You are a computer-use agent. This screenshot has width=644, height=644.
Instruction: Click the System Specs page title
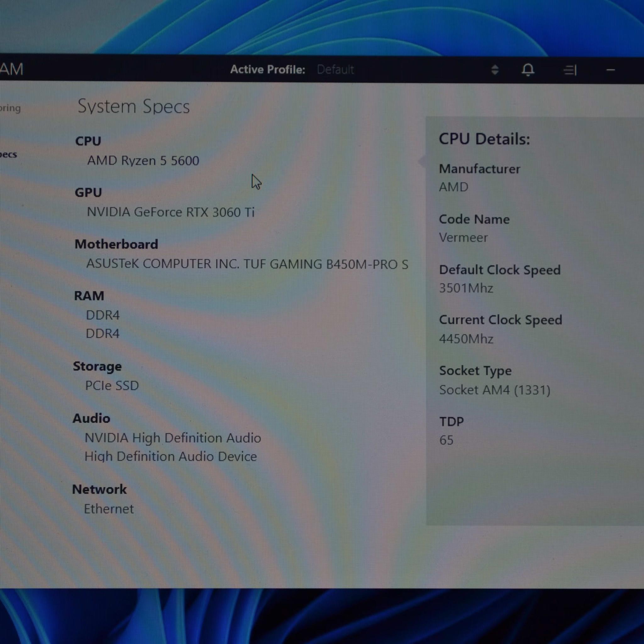[134, 107]
